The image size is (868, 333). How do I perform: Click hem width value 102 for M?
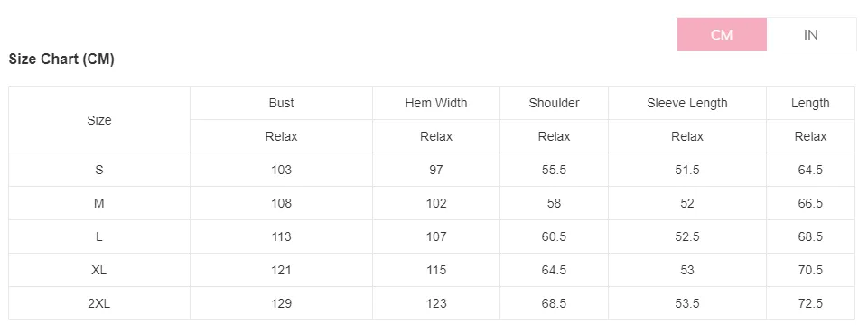pyautogui.click(x=436, y=203)
